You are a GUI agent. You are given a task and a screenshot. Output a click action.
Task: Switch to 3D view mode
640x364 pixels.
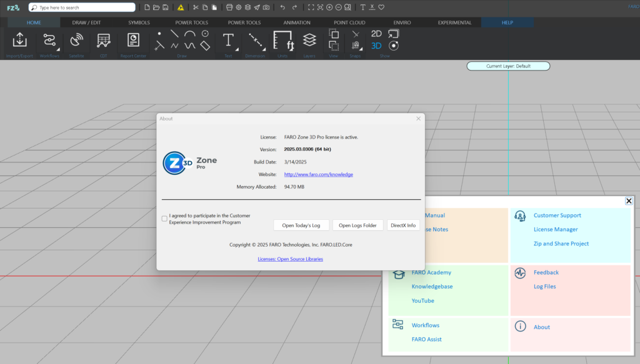click(x=376, y=46)
